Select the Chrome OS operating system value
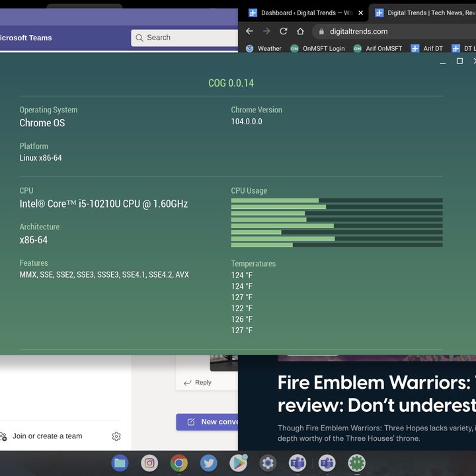This screenshot has height=476, width=476. tap(42, 123)
